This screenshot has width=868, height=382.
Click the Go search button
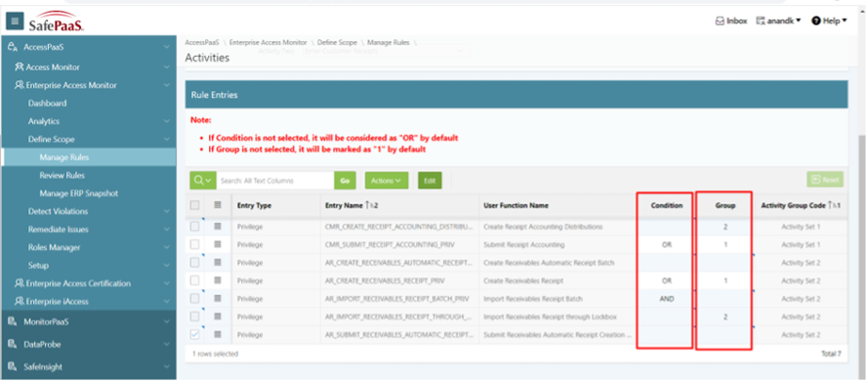coord(345,181)
